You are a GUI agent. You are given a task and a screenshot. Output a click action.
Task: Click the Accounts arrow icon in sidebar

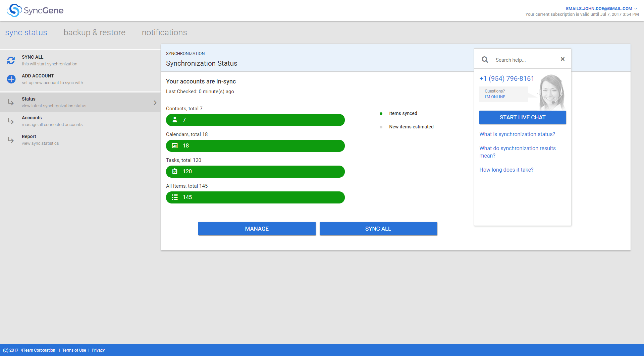[10, 121]
